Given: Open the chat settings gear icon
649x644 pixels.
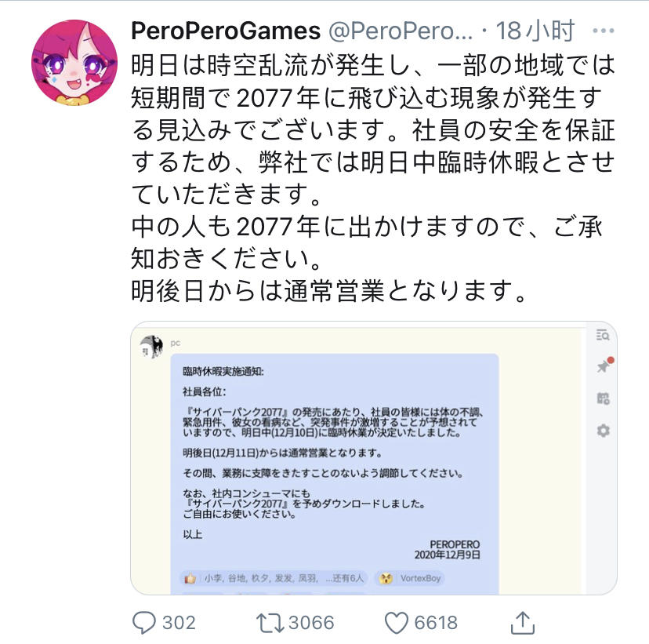Looking at the screenshot, I should click(x=602, y=431).
